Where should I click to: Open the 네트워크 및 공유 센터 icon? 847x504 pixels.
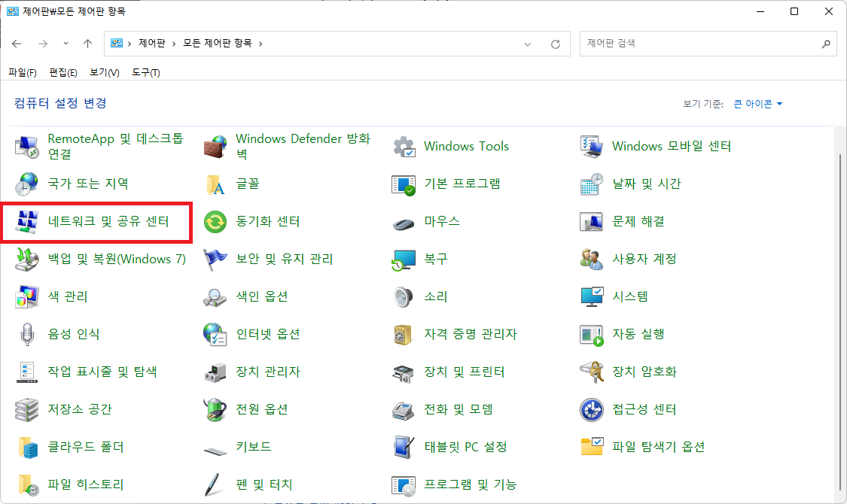[26, 222]
